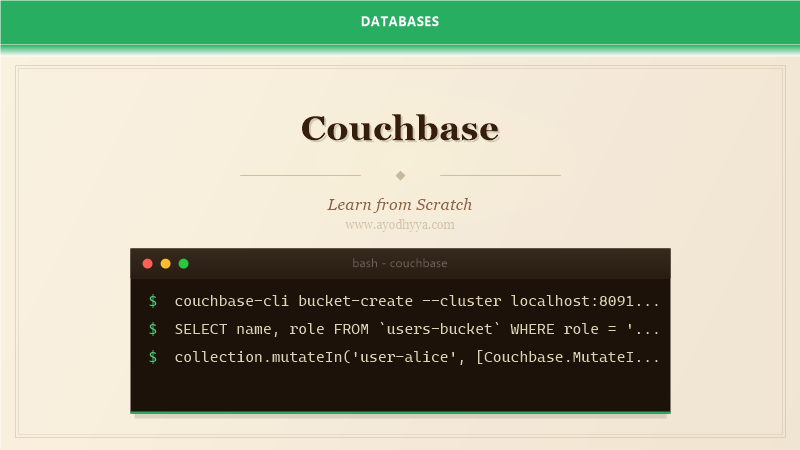800x450 pixels.
Task: Select the SELECT name, role FROM query line
Action: [x=416, y=329]
